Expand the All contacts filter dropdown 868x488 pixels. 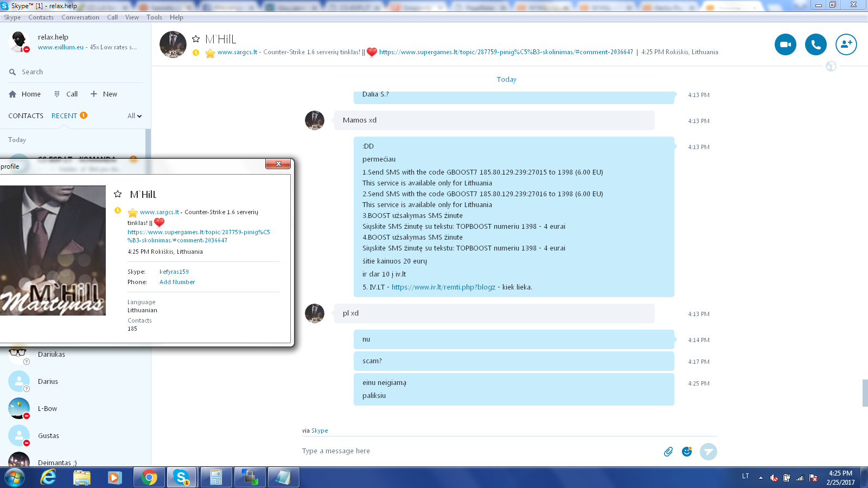(x=135, y=115)
